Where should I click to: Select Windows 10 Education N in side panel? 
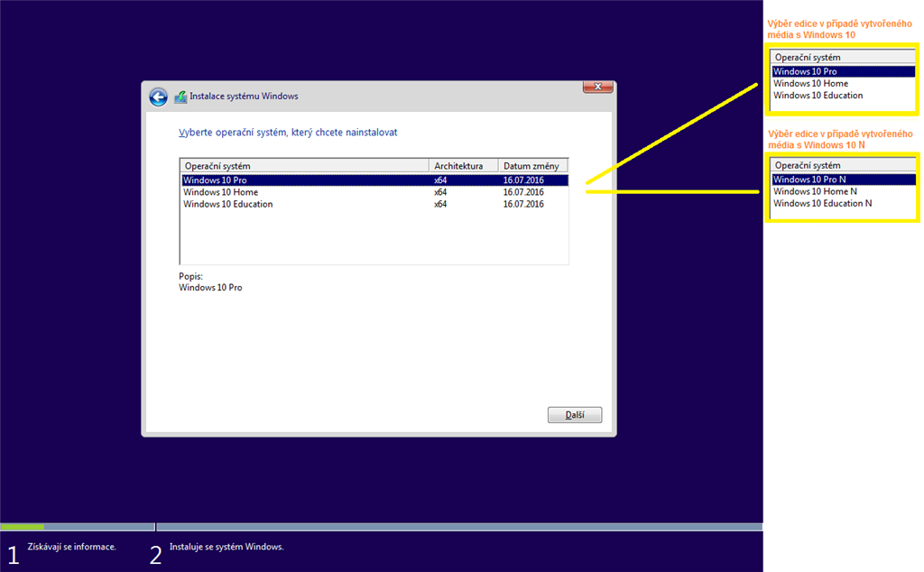coord(822,203)
